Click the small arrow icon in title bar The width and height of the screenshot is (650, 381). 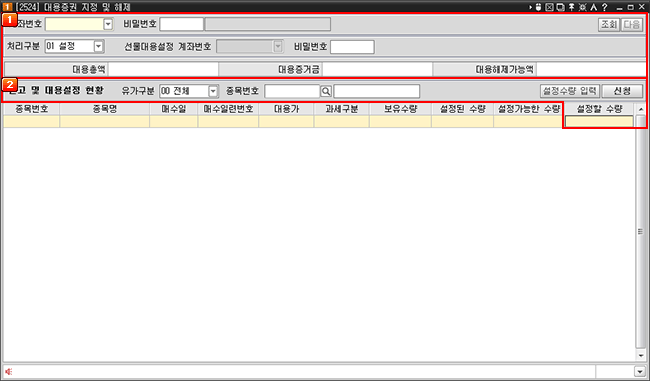point(531,7)
